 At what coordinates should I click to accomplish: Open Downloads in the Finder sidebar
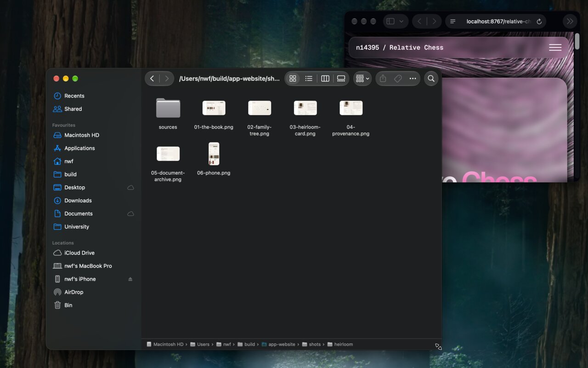click(x=94, y=201)
